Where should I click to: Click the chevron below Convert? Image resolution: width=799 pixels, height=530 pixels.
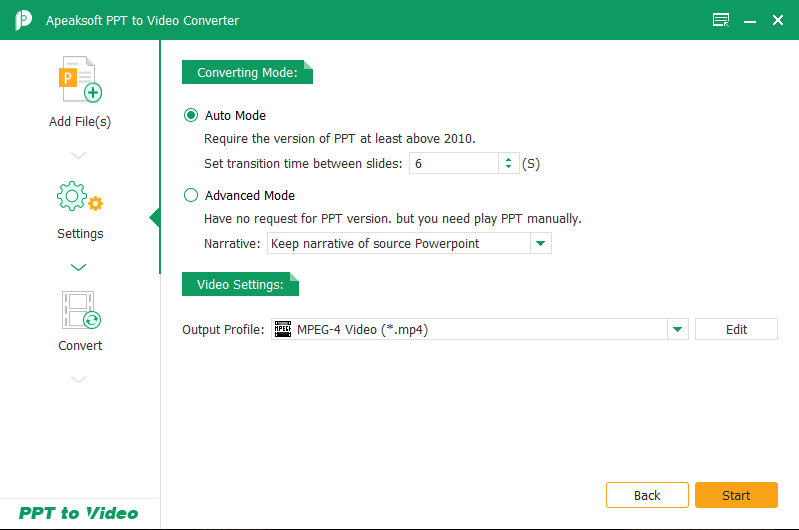click(x=78, y=379)
